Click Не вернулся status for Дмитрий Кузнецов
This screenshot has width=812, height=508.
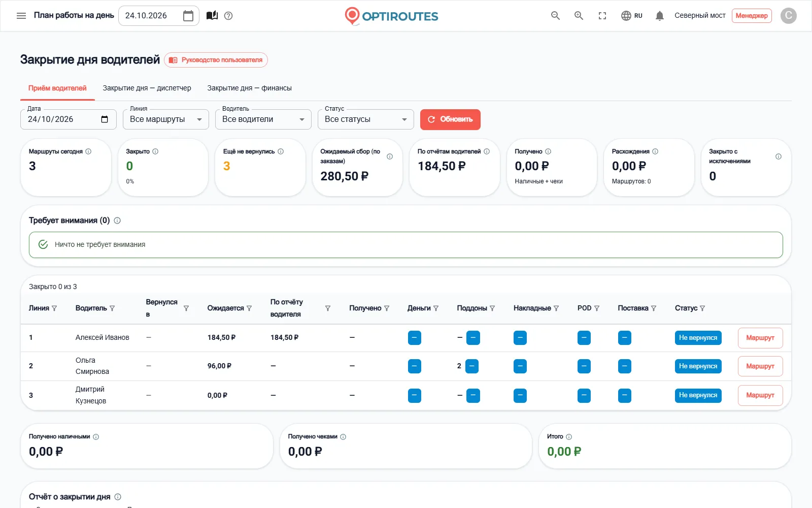698,395
